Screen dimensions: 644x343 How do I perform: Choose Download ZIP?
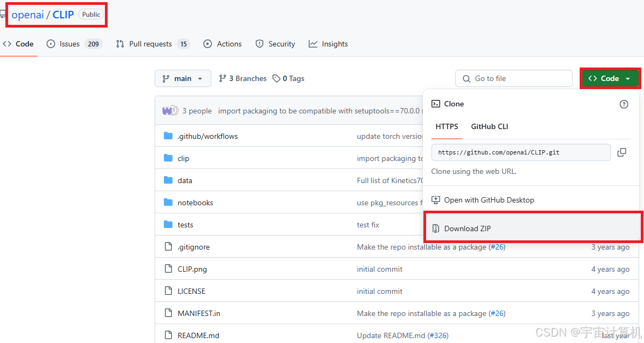(533, 228)
